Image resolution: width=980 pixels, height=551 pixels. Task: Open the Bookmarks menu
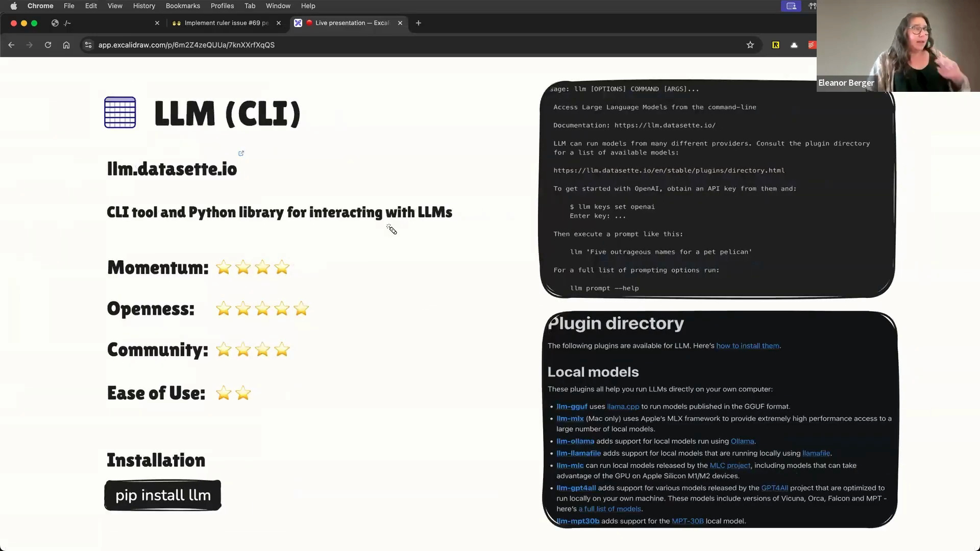tap(183, 6)
